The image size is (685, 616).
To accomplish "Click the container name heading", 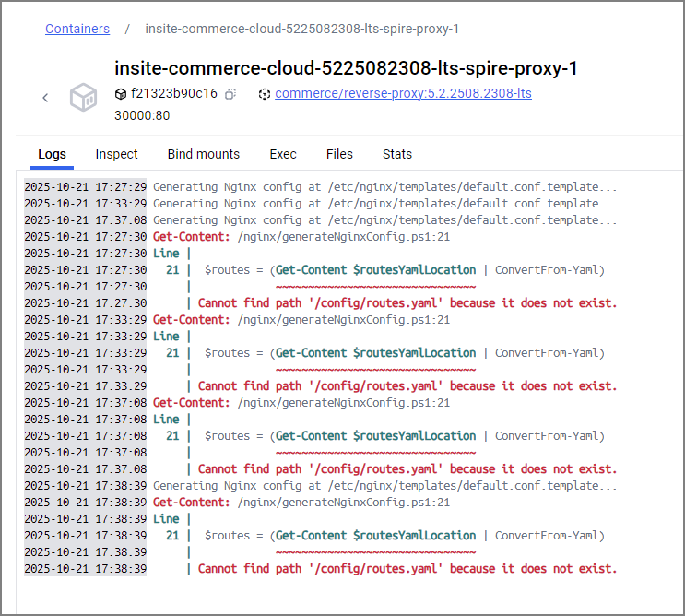I will (x=346, y=68).
